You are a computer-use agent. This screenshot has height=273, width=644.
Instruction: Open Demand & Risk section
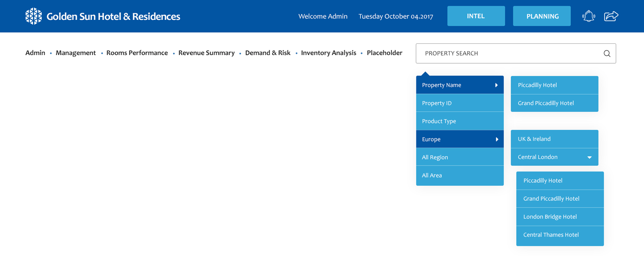click(x=268, y=53)
